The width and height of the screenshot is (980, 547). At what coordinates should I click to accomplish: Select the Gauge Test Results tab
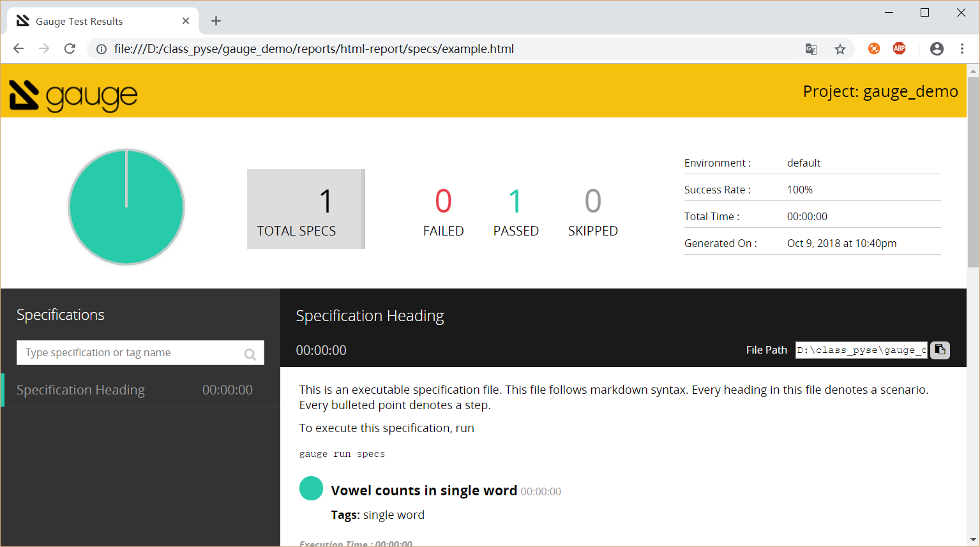103,21
